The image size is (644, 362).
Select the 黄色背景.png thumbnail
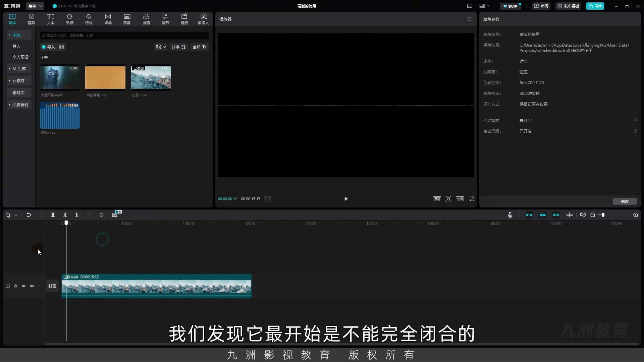coord(105,78)
